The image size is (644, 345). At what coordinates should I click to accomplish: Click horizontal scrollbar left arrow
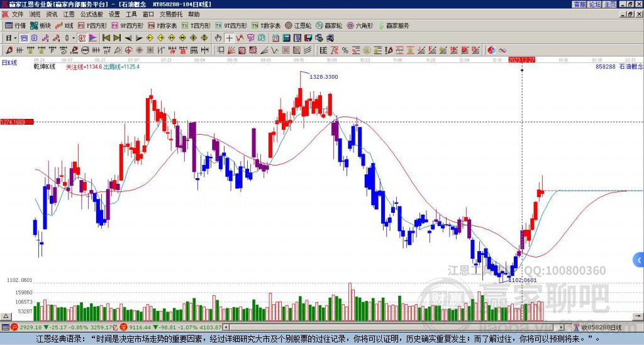(x=226, y=327)
